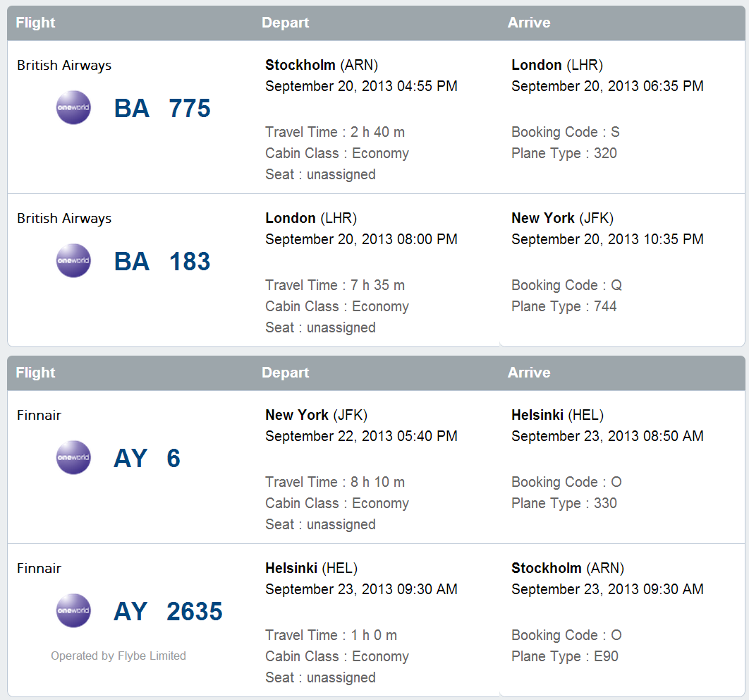
Task: Open flight AY 6 details
Action: 147,459
